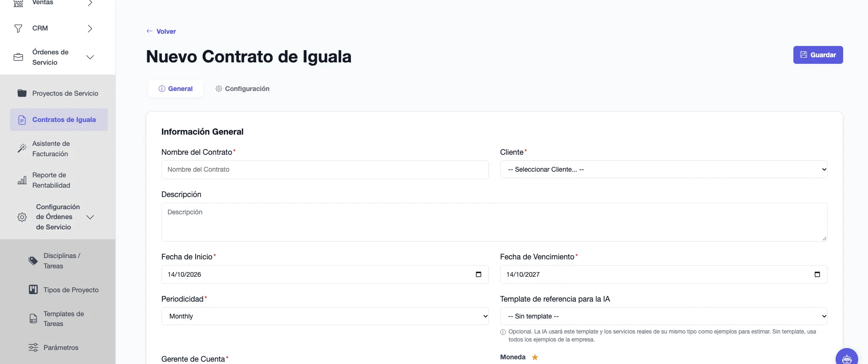Click the Fecha de Inicio date value
The width and height of the screenshot is (868, 364).
pyautogui.click(x=184, y=274)
